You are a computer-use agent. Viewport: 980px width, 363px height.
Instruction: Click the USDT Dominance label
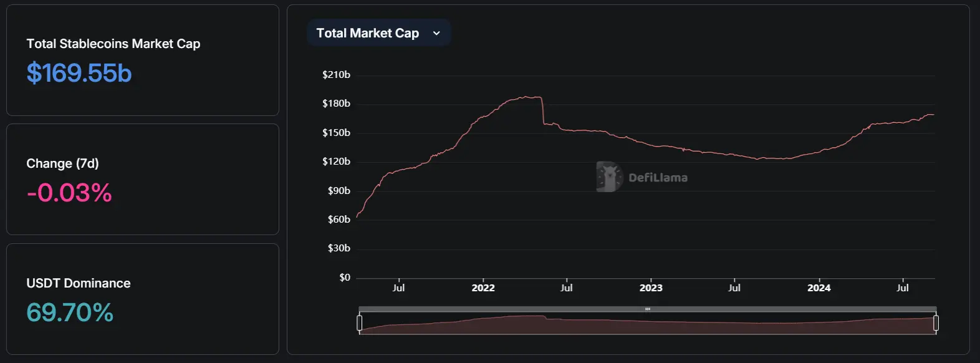[x=79, y=283]
